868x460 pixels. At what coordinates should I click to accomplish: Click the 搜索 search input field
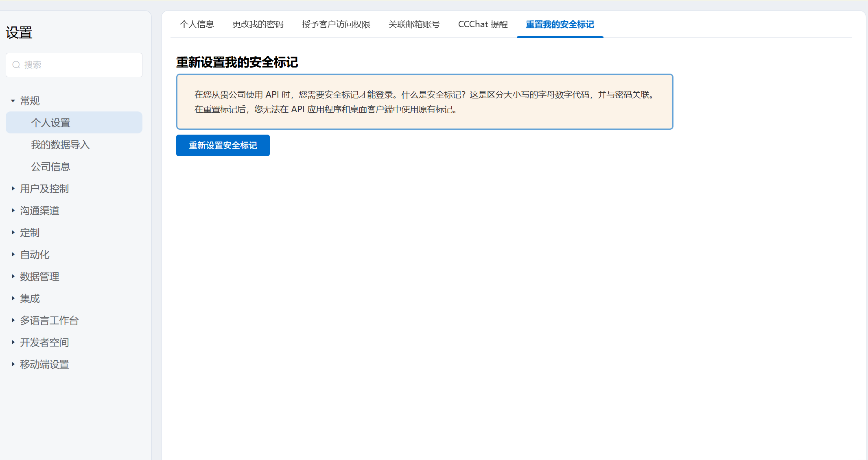[81, 65]
